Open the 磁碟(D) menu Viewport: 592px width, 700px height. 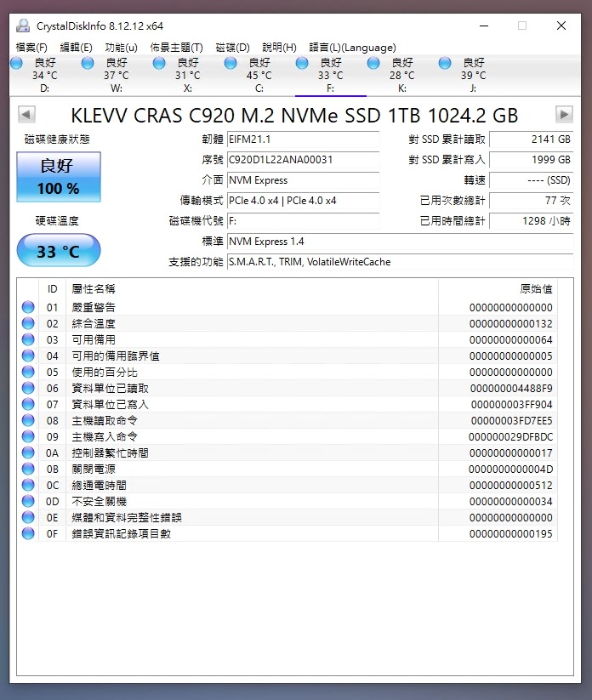click(232, 48)
